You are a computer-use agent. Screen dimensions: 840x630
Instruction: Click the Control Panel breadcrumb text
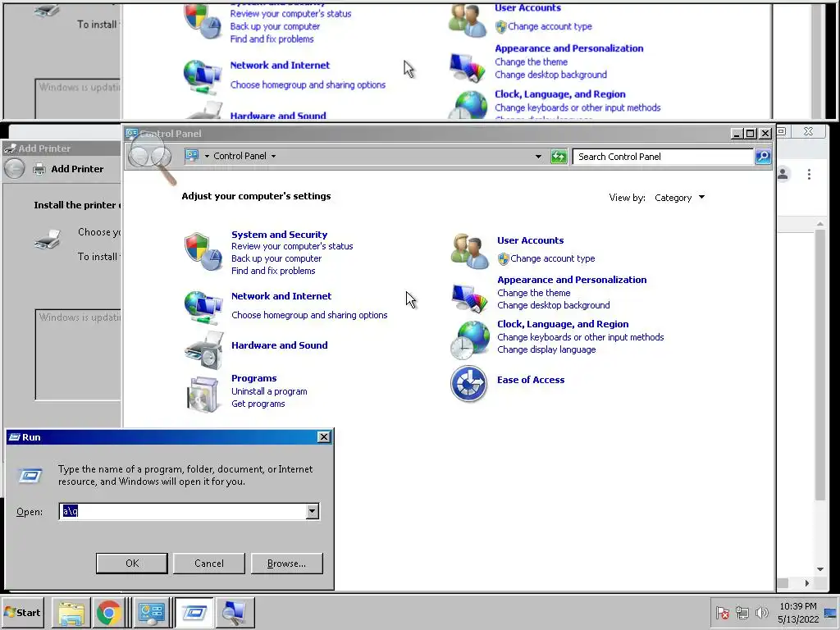pos(240,156)
